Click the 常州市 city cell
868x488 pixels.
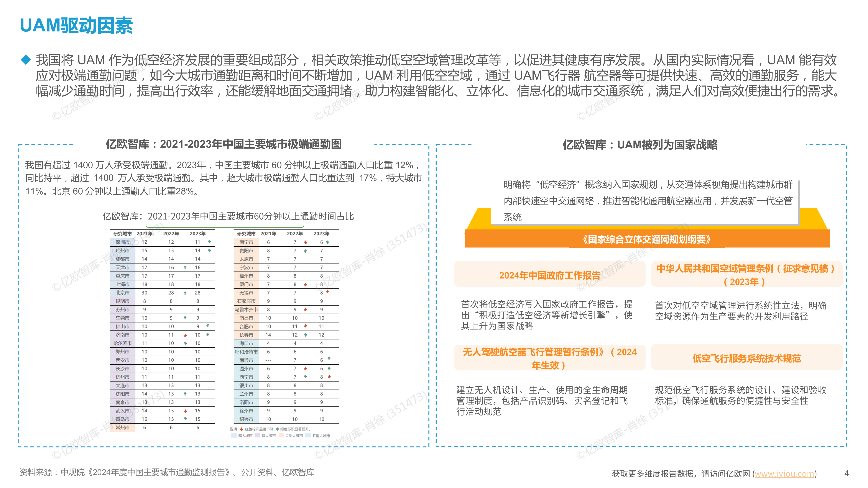(x=122, y=427)
